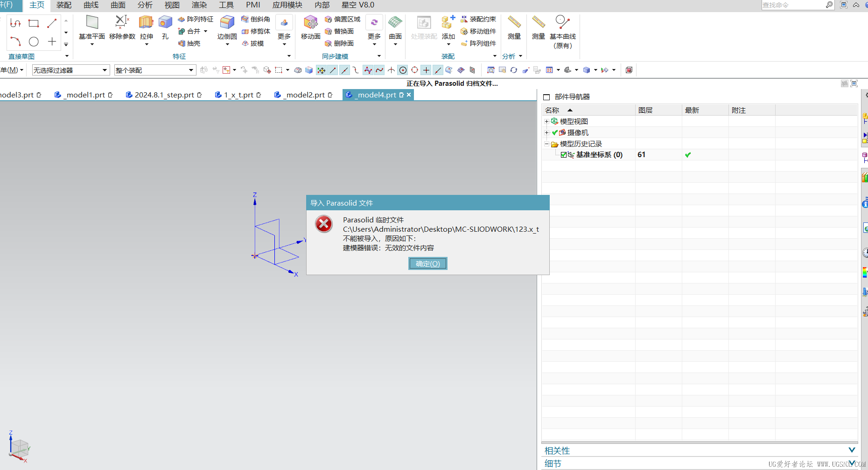Click the 阵列特征 pattern feature tool
868x470 pixels.
pyautogui.click(x=196, y=19)
